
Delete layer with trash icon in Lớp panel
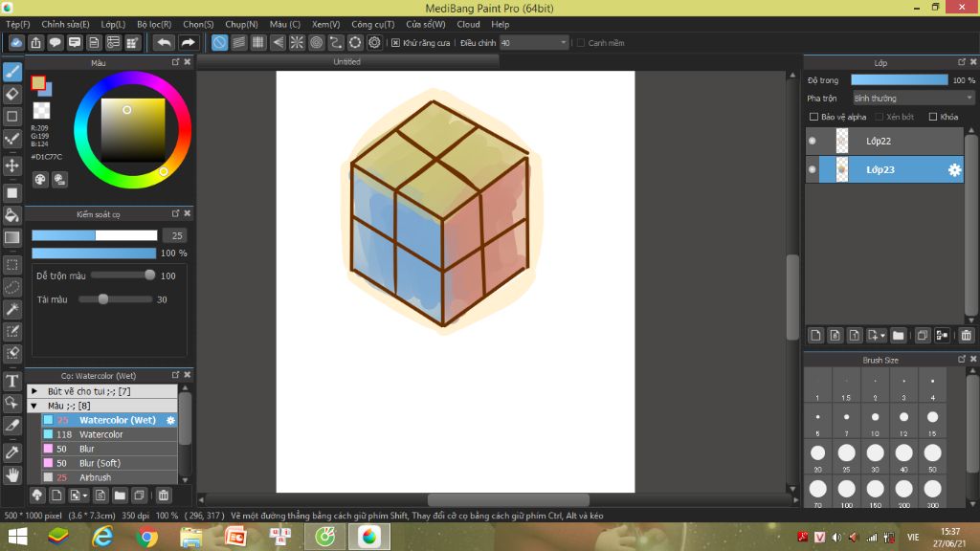967,336
